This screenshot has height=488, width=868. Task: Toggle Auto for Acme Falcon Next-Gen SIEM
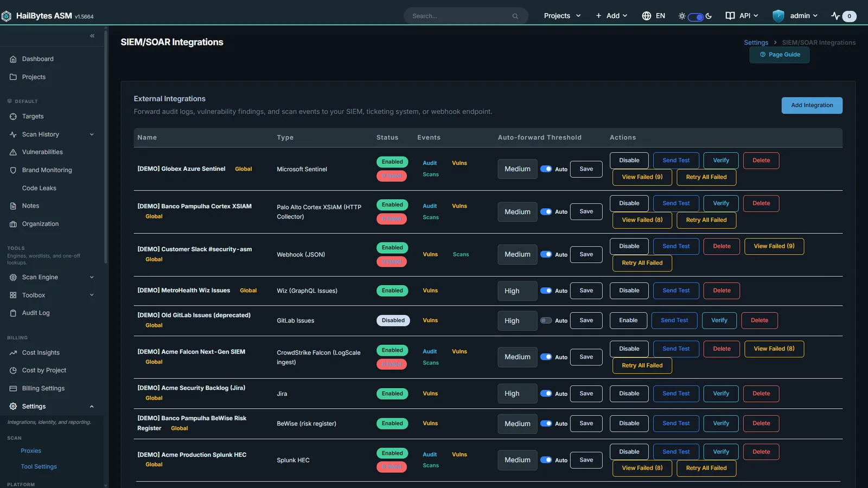coord(546,357)
